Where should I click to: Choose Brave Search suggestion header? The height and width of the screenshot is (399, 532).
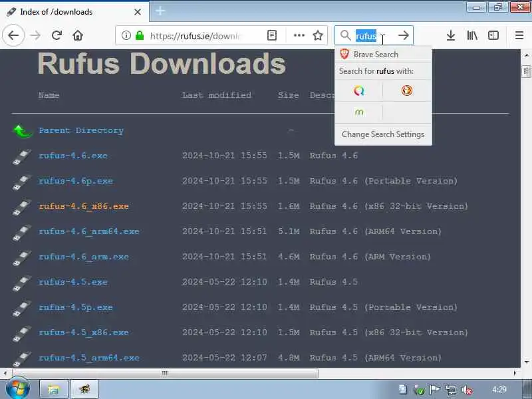383,55
